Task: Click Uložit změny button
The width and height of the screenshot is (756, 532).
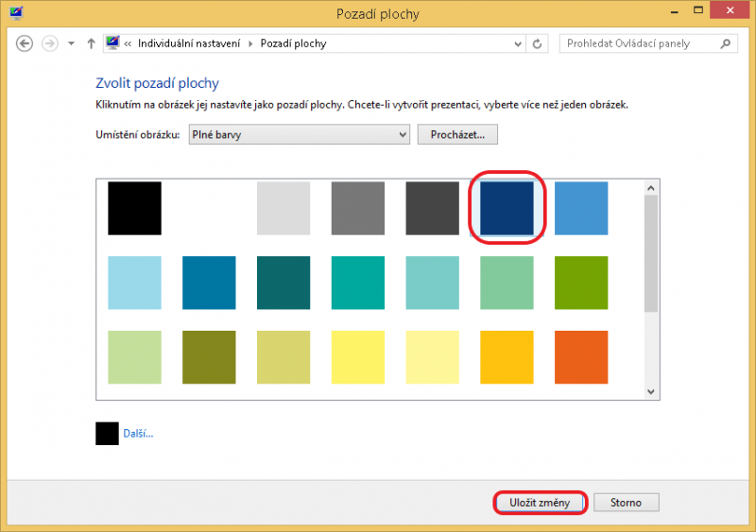Action: (x=540, y=503)
